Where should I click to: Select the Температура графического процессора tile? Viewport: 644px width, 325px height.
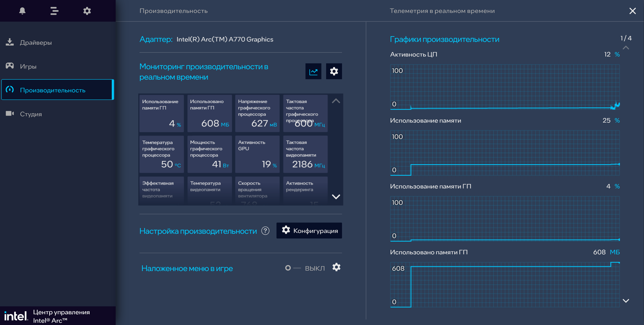coord(161,154)
